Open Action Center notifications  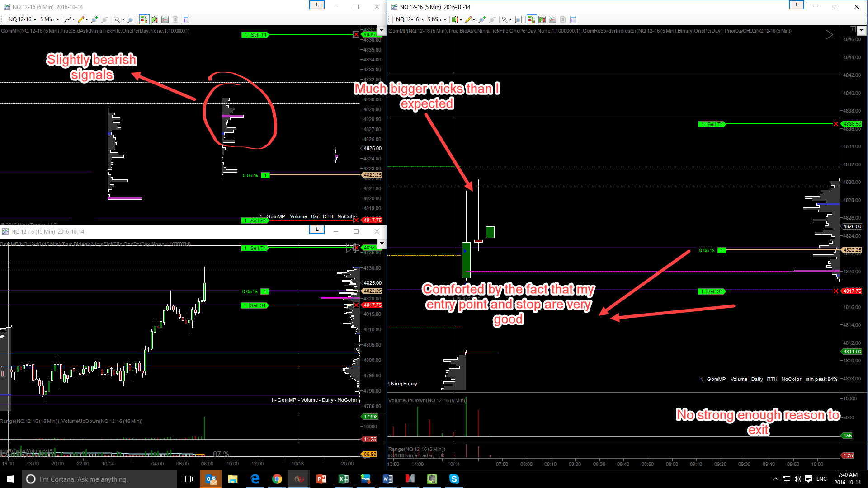pos(808,479)
